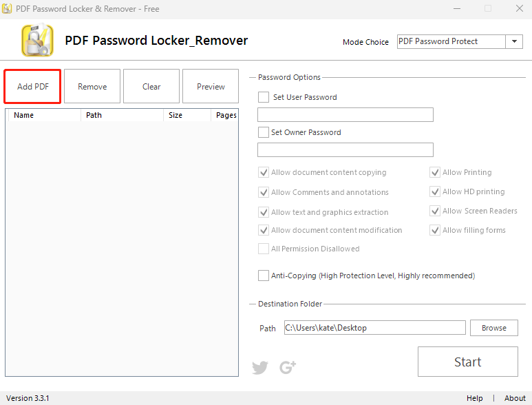Clear the PDF file list
Viewport: 532px width, 405px height.
(x=151, y=86)
